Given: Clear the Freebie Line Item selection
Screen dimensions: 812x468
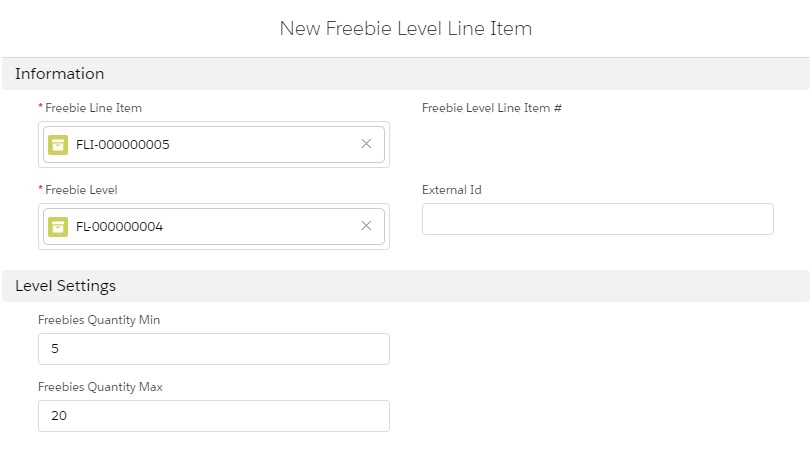Looking at the screenshot, I should pyautogui.click(x=366, y=144).
